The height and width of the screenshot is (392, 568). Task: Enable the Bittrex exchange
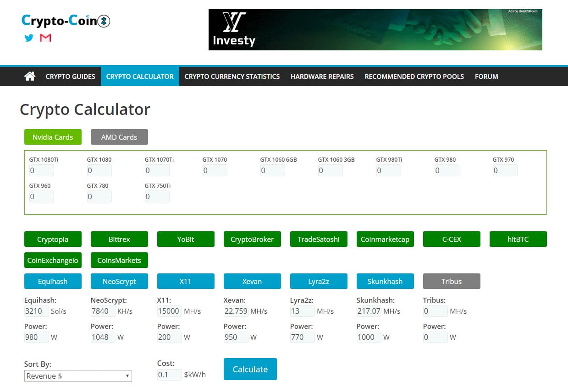click(119, 239)
